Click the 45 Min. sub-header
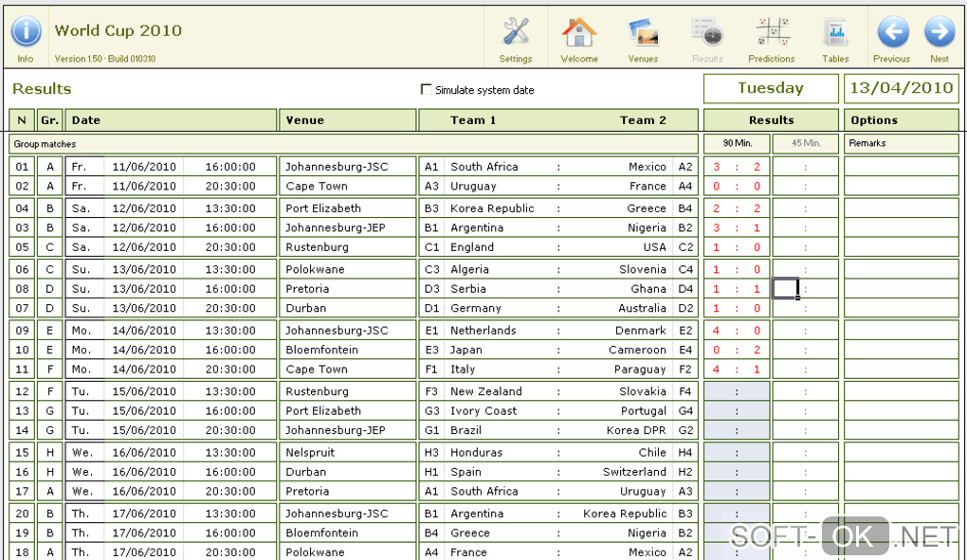This screenshot has height=560, width=967. (x=806, y=143)
